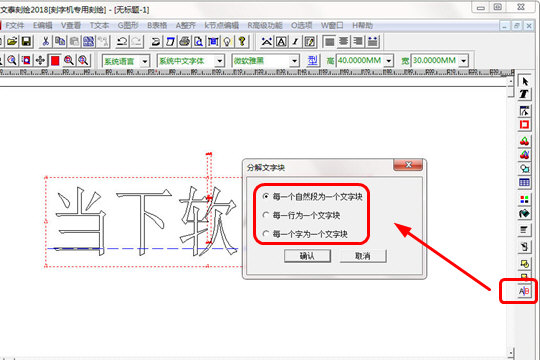Click the Copy icon in toolbar

[x=60, y=42]
